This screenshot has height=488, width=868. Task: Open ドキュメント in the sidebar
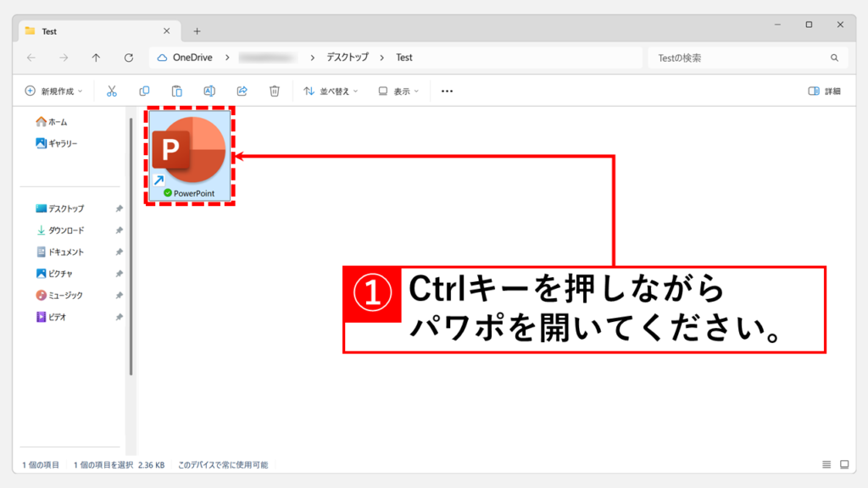click(x=60, y=252)
